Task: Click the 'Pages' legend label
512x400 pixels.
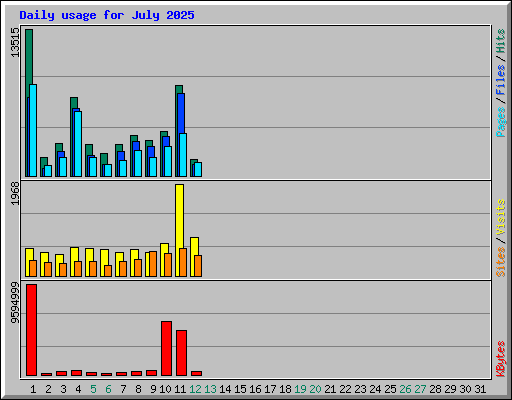Action: click(501, 122)
